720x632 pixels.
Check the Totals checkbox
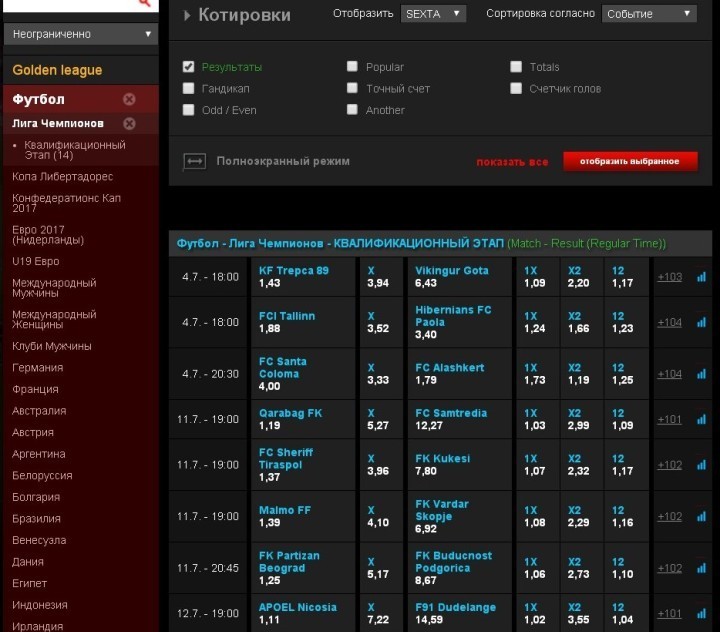516,67
